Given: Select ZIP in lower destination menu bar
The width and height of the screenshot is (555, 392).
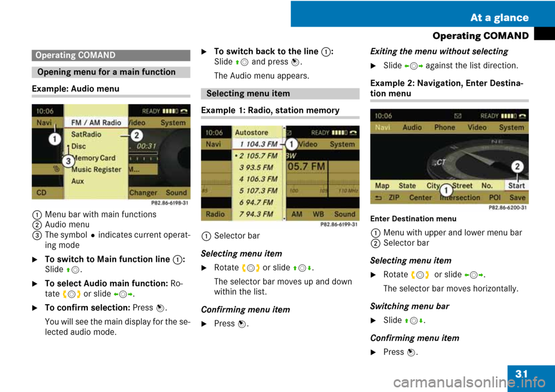Looking at the screenshot, I should coord(394,198).
